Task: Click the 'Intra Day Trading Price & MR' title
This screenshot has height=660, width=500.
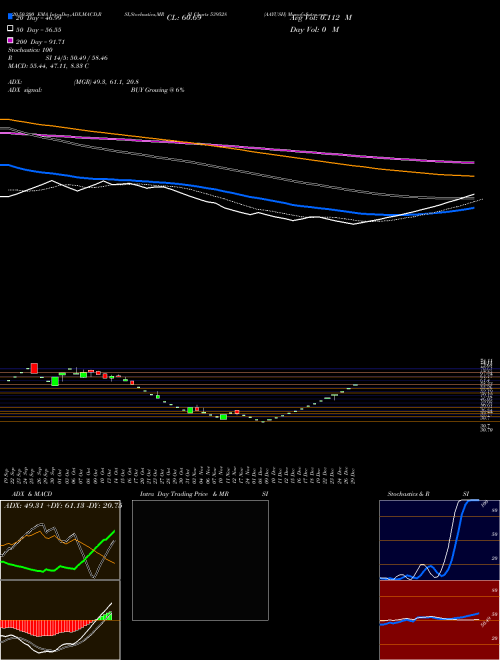Action: coord(184,493)
